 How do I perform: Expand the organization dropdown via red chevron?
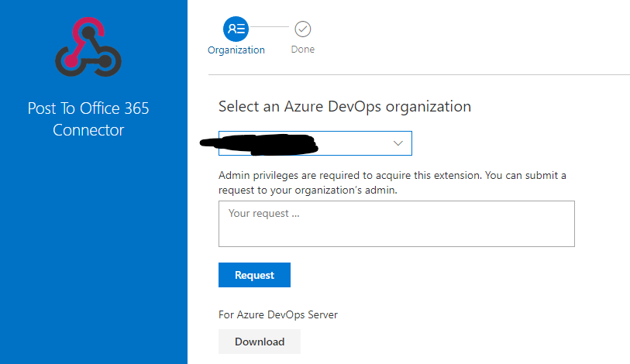pos(399,143)
